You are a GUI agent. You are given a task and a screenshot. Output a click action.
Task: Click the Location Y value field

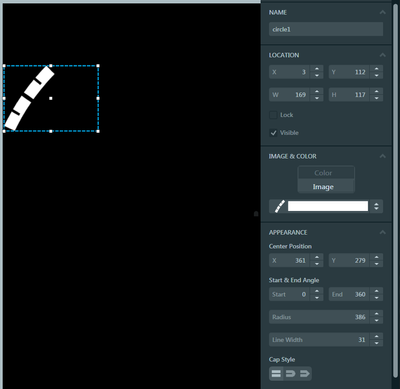pyautogui.click(x=349, y=72)
